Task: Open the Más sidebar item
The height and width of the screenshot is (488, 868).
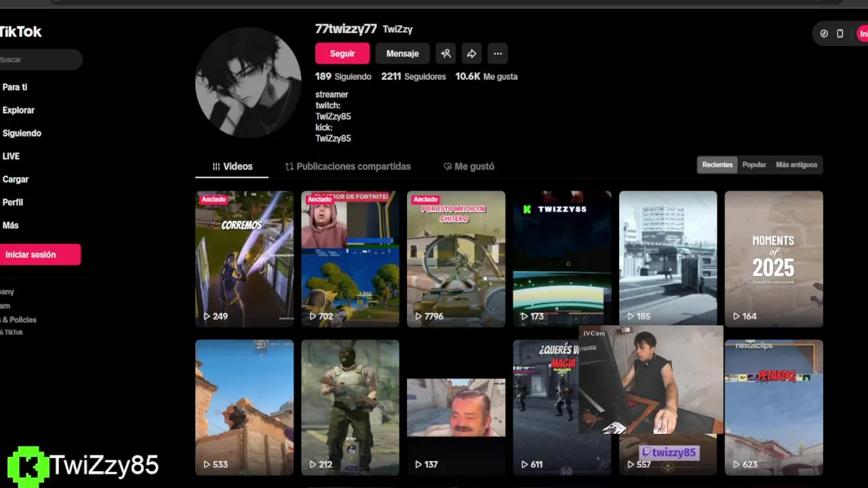Action: click(x=10, y=226)
